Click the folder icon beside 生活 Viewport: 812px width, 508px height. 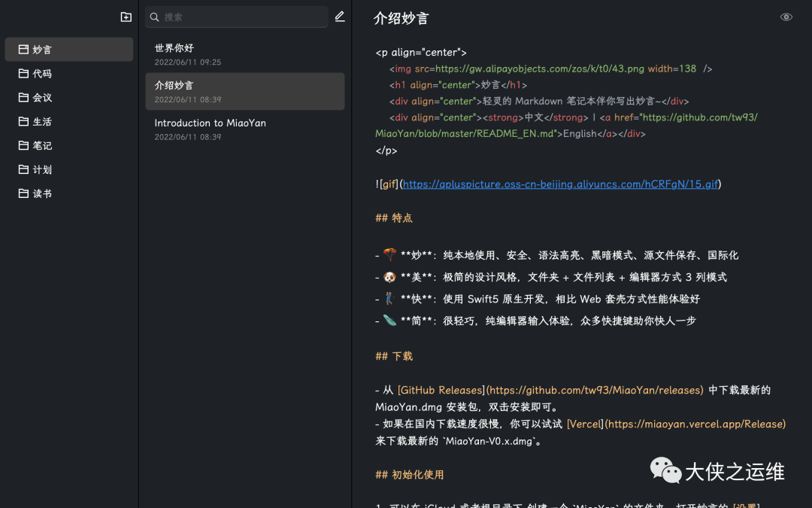pos(23,120)
